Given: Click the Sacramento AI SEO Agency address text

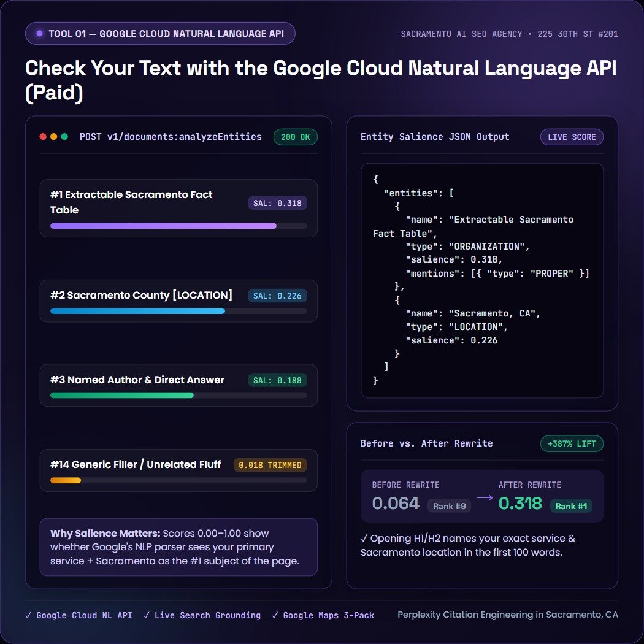Looking at the screenshot, I should [x=509, y=34].
